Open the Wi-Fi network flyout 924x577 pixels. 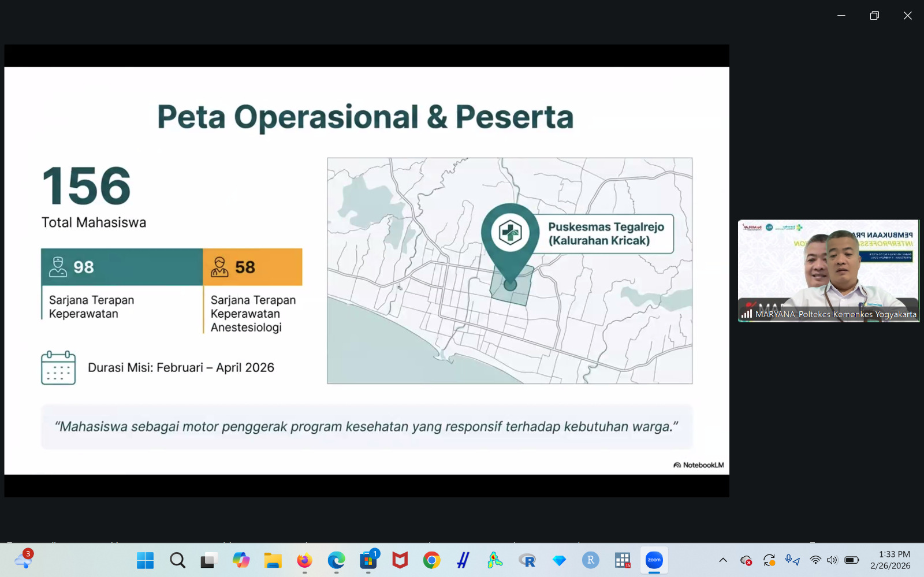815,560
